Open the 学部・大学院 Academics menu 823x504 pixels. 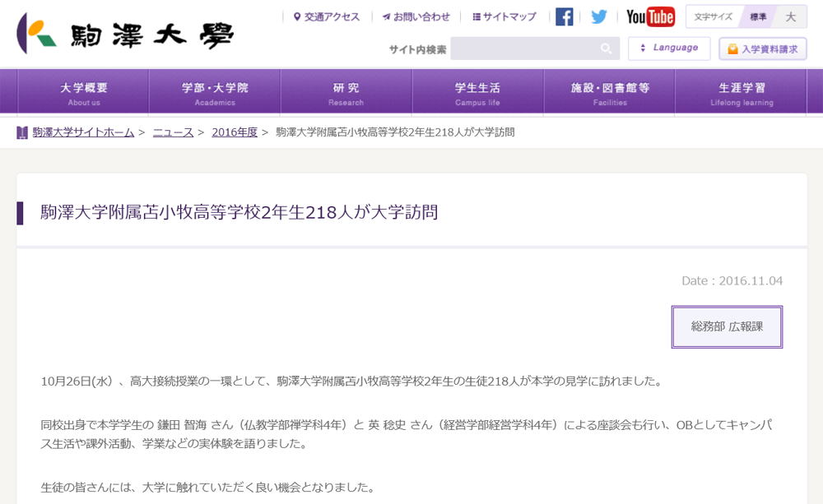(x=215, y=92)
